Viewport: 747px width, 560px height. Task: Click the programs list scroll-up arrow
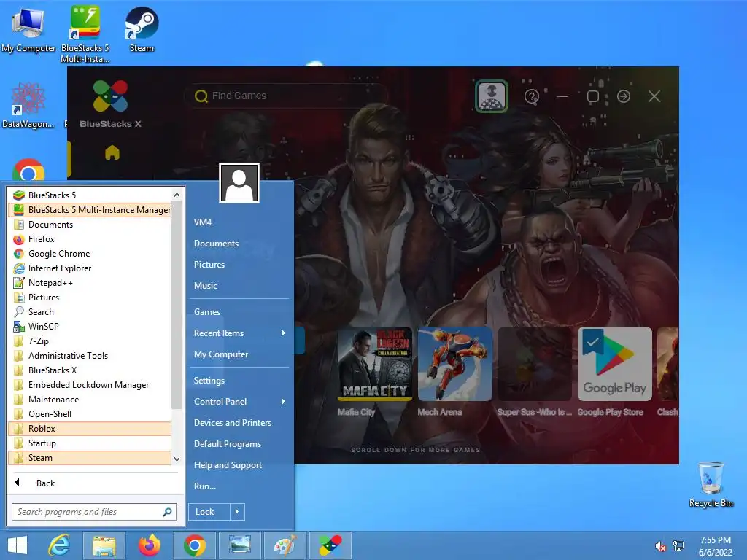(177, 195)
